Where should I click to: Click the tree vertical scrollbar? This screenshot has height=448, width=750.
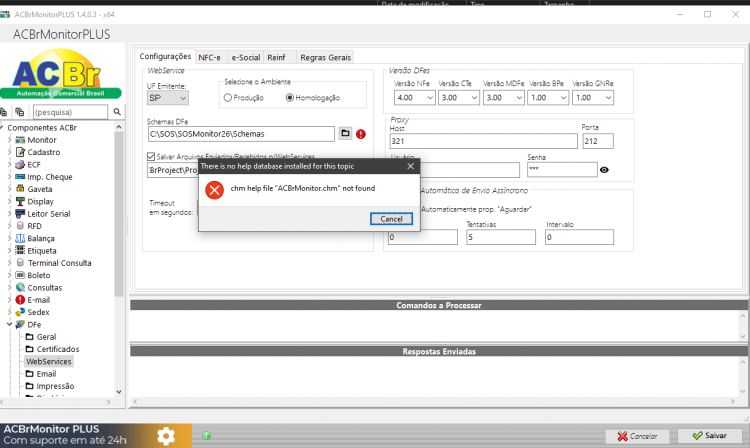(x=119, y=215)
